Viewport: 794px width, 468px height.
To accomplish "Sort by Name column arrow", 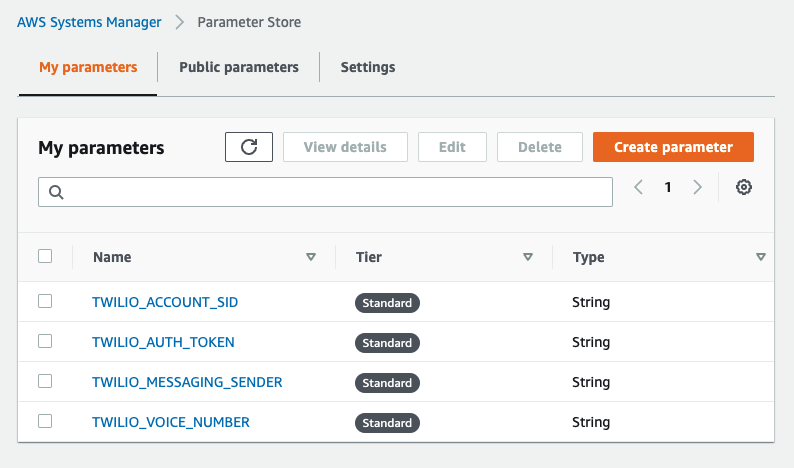I will [311, 257].
